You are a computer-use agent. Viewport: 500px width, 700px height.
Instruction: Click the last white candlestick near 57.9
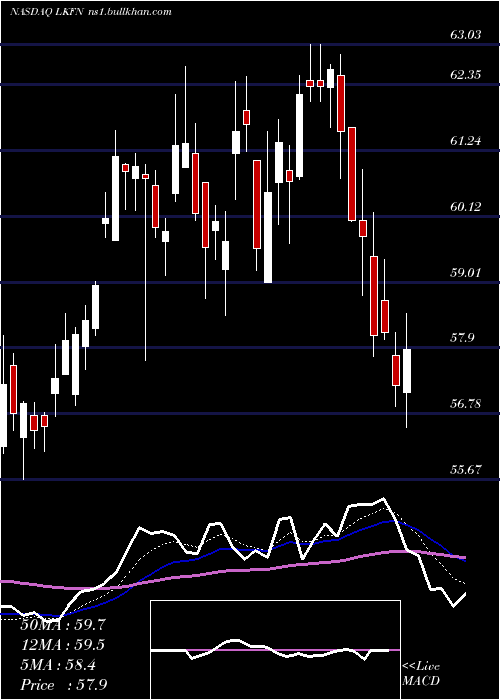[407, 371]
